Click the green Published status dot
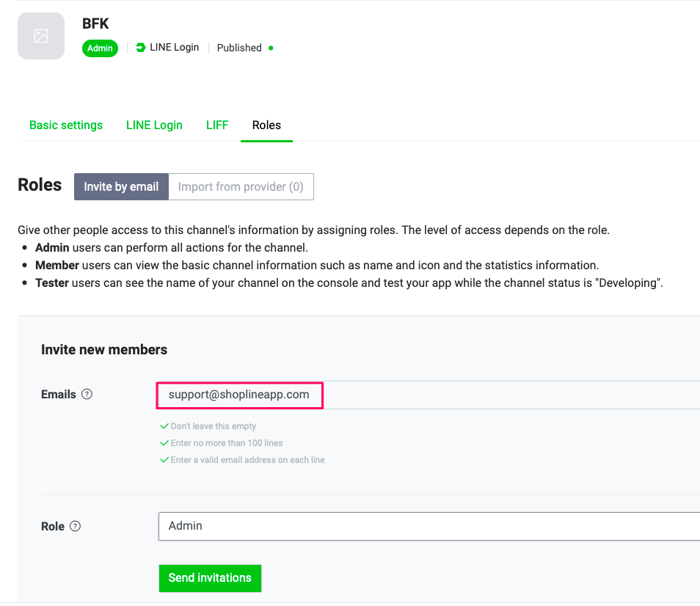 (271, 48)
